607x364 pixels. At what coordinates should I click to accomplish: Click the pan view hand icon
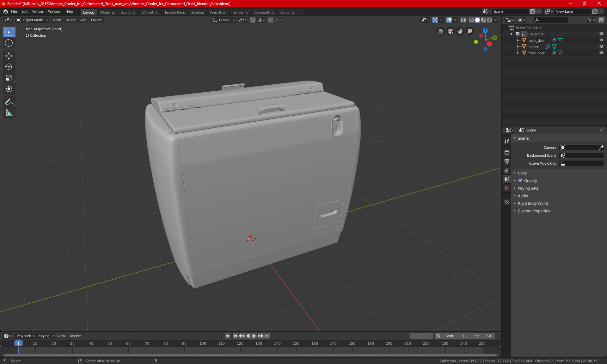click(x=460, y=31)
